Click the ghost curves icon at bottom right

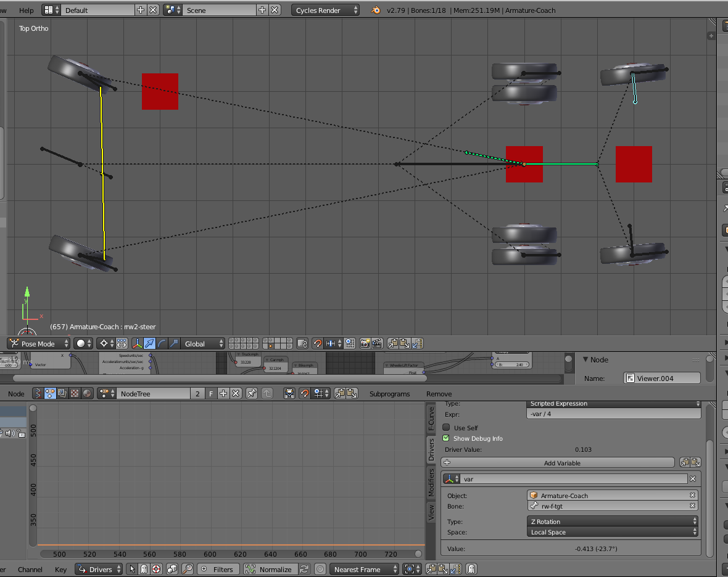click(471, 570)
